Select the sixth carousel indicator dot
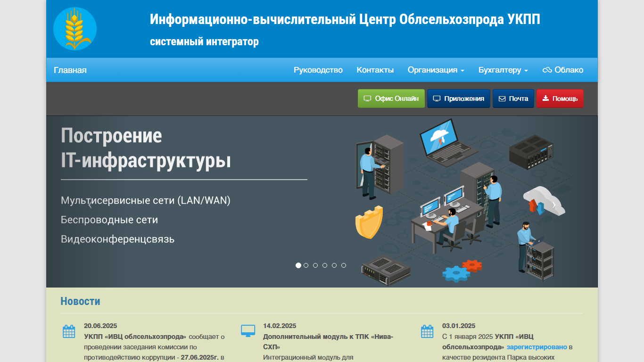Viewport: 644px width, 362px height. (x=344, y=265)
